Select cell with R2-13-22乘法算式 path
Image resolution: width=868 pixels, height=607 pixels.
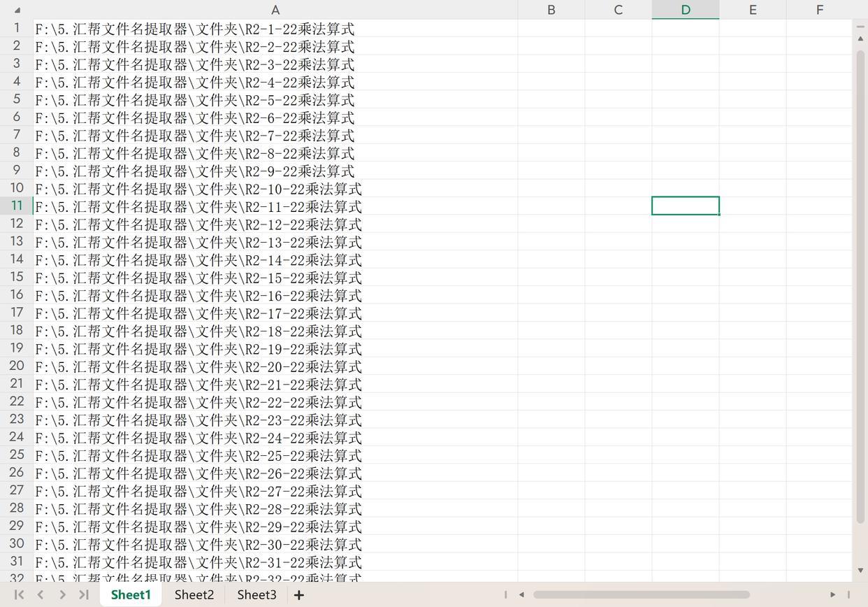click(x=275, y=241)
